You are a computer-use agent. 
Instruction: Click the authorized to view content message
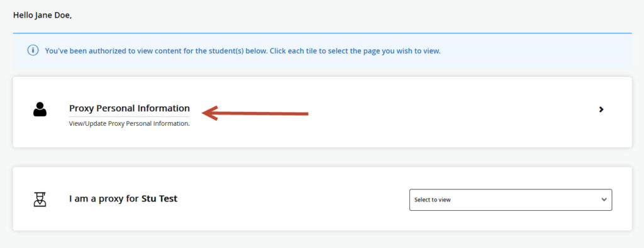pos(242,52)
